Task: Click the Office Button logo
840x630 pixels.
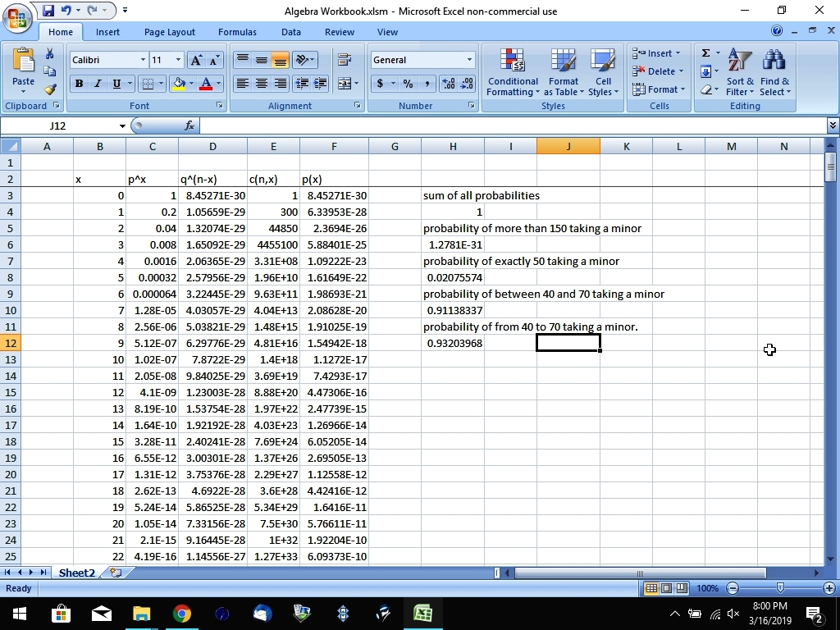Action: tap(17, 19)
